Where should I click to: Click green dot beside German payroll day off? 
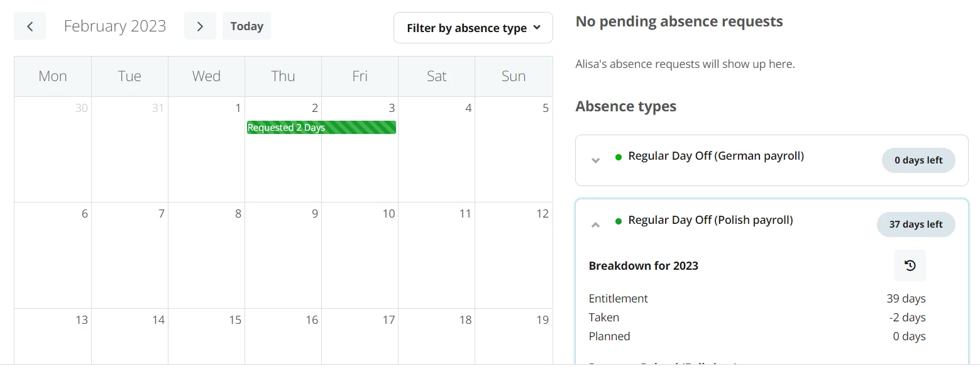619,157
